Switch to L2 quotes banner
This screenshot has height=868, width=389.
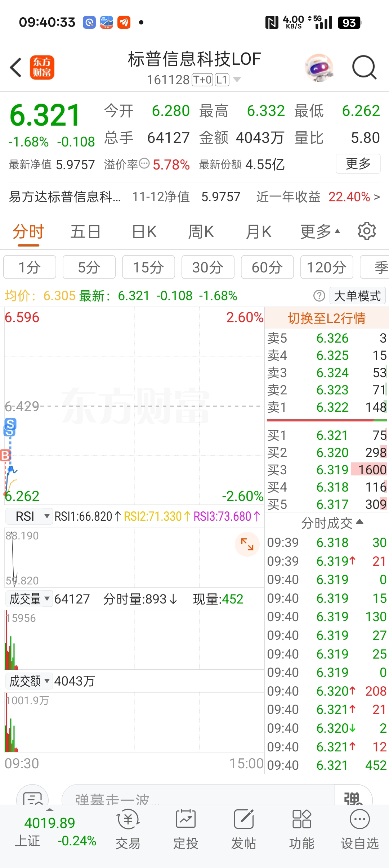click(327, 318)
